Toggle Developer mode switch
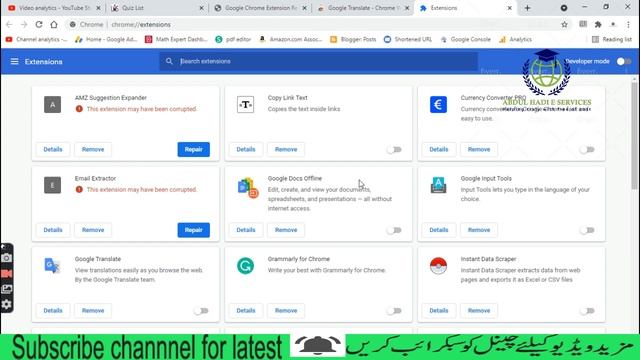Image resolution: width=640 pixels, height=360 pixels. [624, 61]
